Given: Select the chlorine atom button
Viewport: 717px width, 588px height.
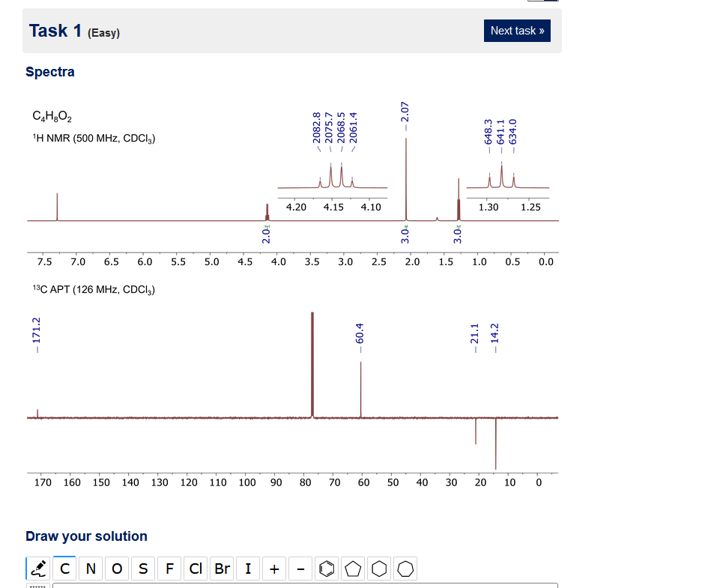Looking at the screenshot, I should tap(196, 569).
